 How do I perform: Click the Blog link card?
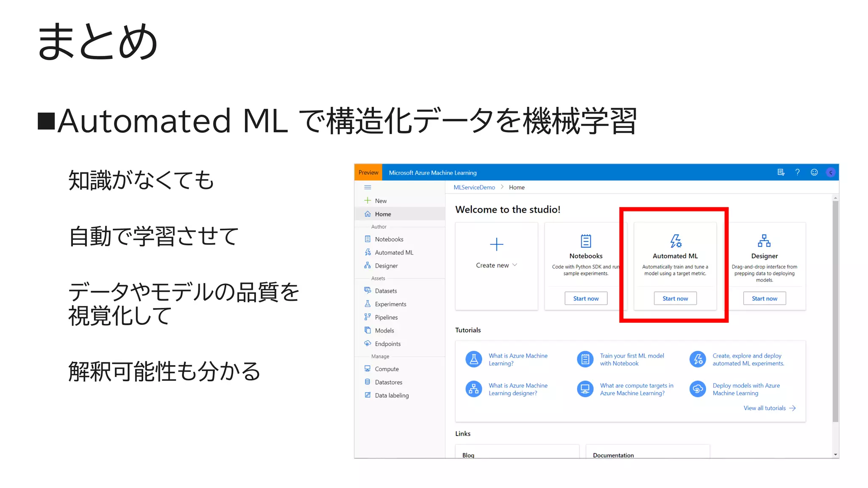[517, 451]
